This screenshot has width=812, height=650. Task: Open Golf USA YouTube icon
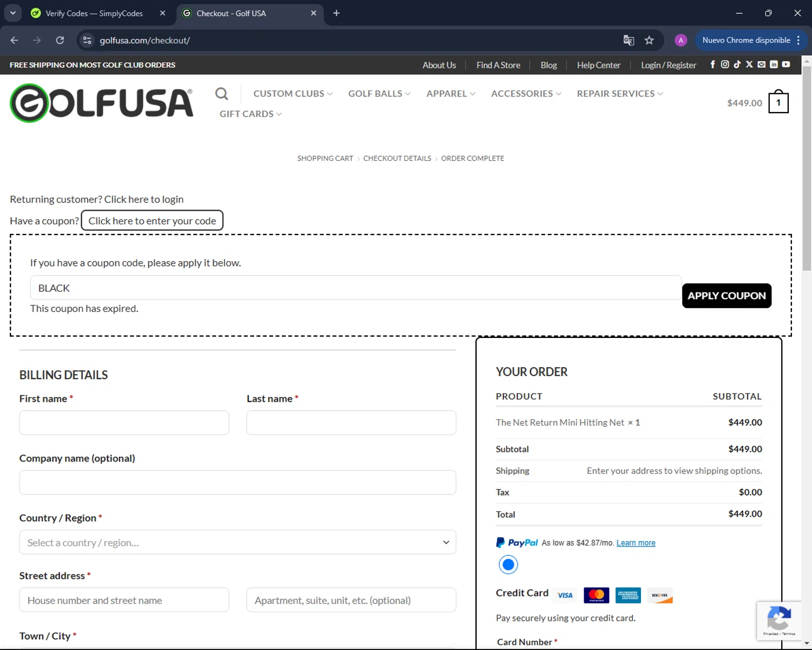pos(786,64)
